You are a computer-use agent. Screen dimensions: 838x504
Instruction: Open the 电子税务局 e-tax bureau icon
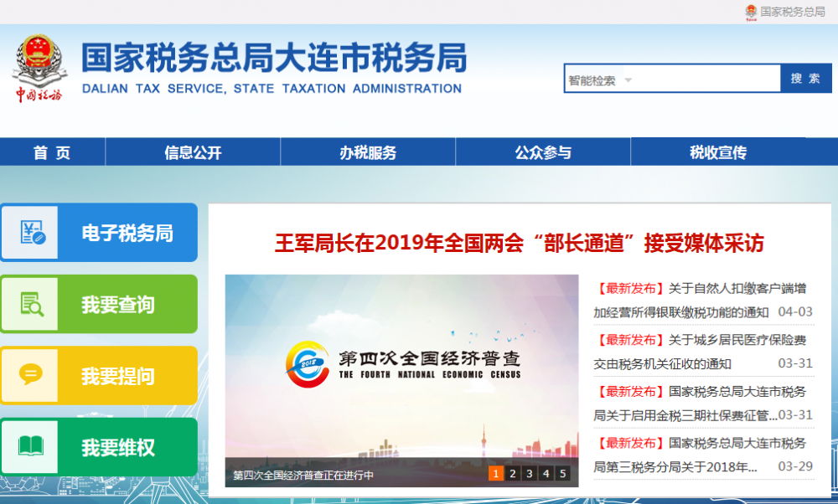pos(32,232)
